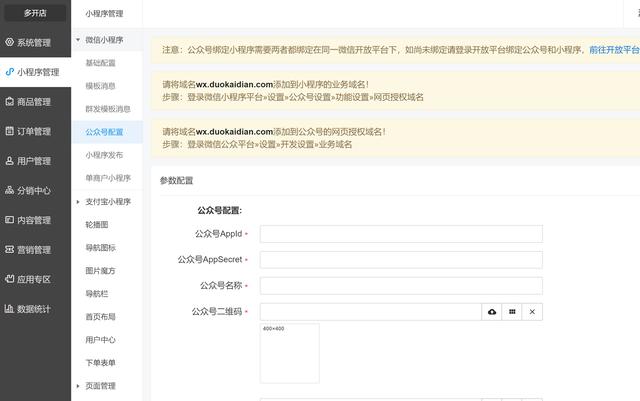
Task: Click the 数据统计 chart icon
Action: coord(9,309)
